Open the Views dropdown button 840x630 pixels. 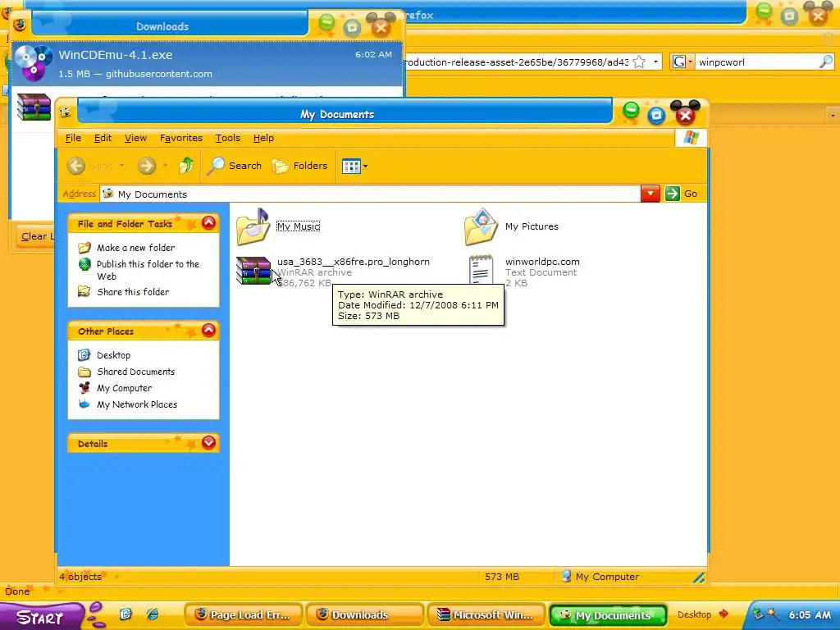pyautogui.click(x=354, y=166)
